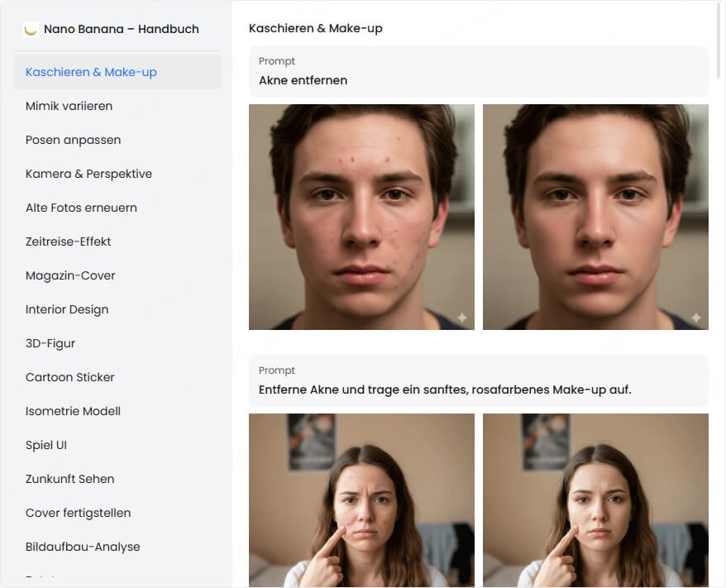Screen dimensions: 726x588
Task: Select Kaschieren & Make-up in sidebar
Action: pyautogui.click(x=91, y=72)
